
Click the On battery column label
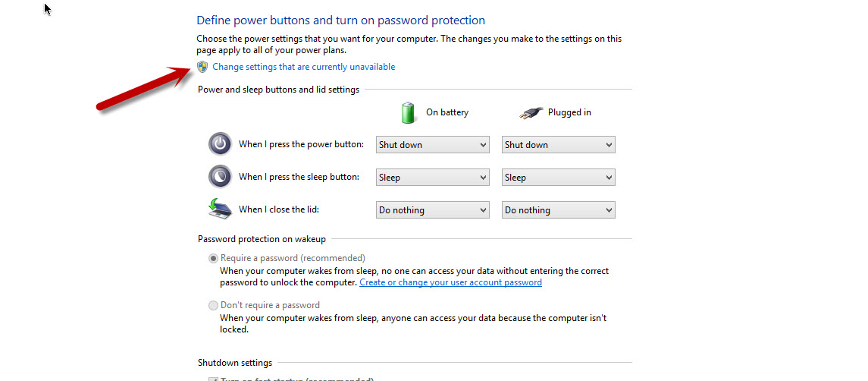point(447,112)
